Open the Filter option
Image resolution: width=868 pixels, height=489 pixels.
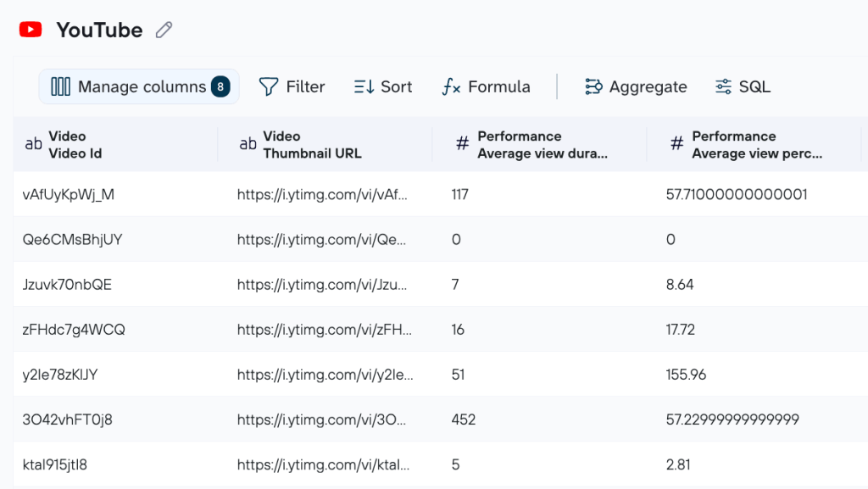(x=292, y=86)
